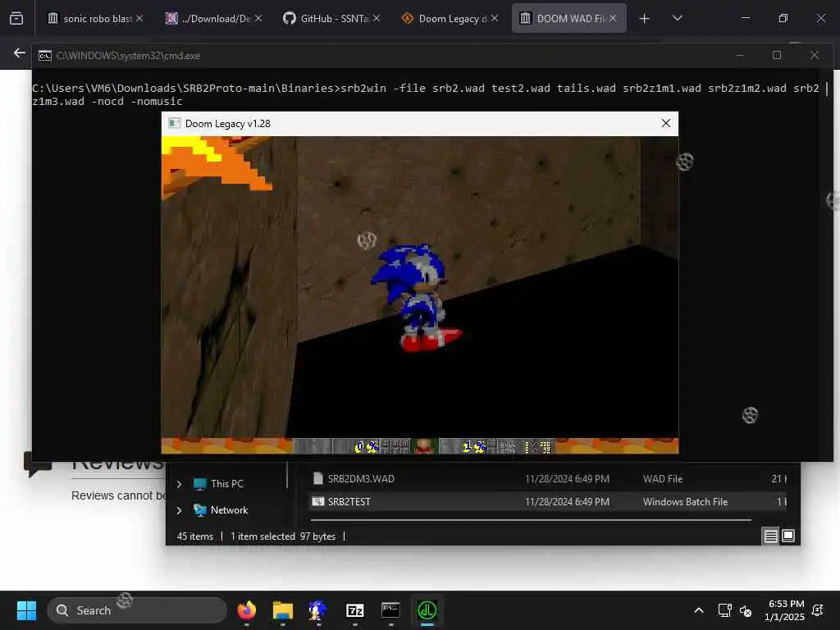Open the Sonic app on taskbar

point(318,610)
